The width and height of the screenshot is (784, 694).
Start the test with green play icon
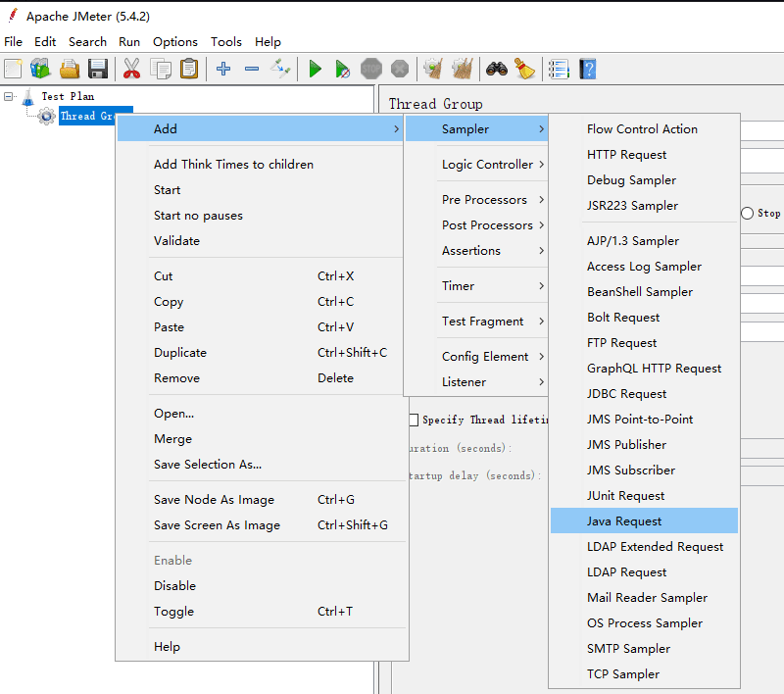[315, 69]
